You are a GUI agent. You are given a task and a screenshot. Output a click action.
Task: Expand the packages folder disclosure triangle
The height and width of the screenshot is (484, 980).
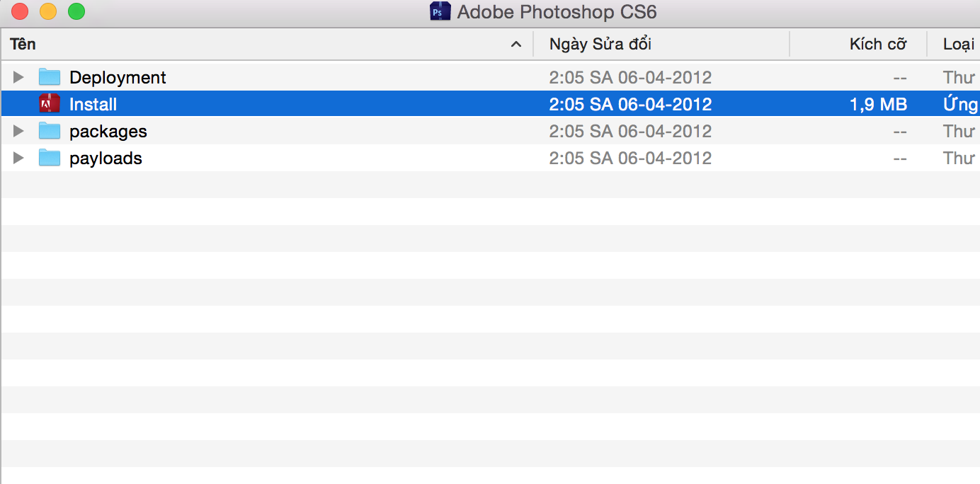point(19,131)
